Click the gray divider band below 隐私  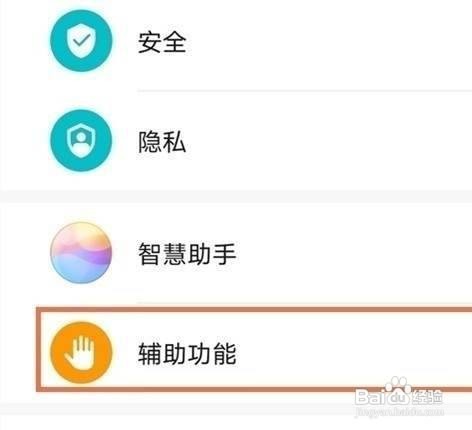[236, 197]
